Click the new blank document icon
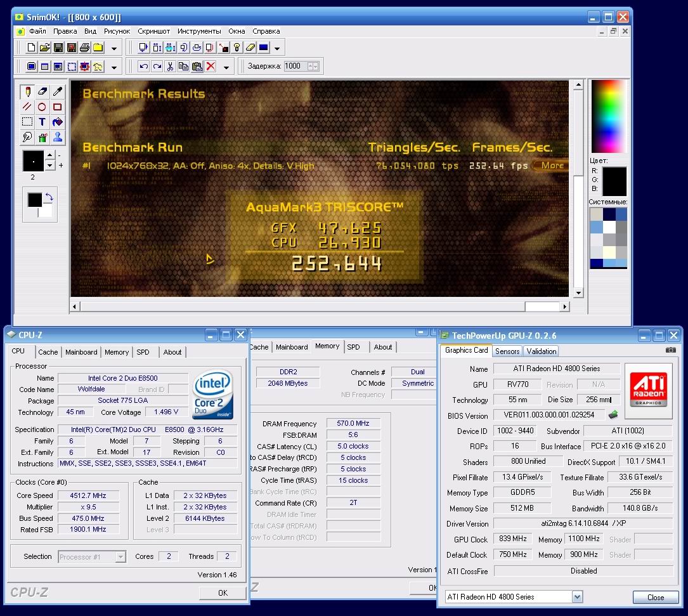 [x=31, y=48]
